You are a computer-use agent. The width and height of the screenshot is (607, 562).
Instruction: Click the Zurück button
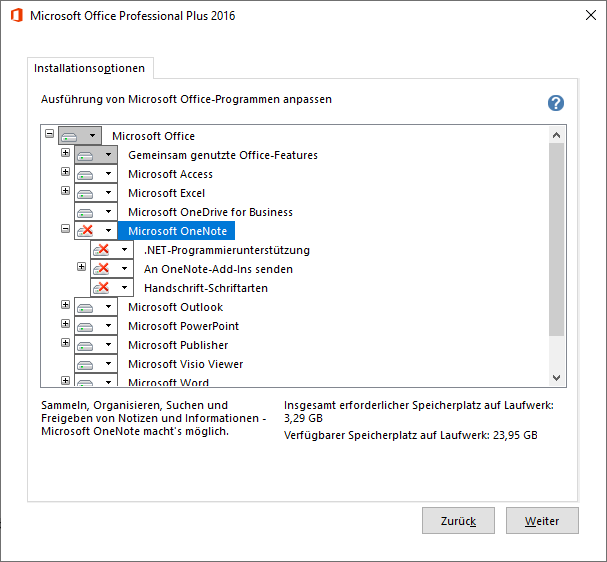click(x=458, y=521)
